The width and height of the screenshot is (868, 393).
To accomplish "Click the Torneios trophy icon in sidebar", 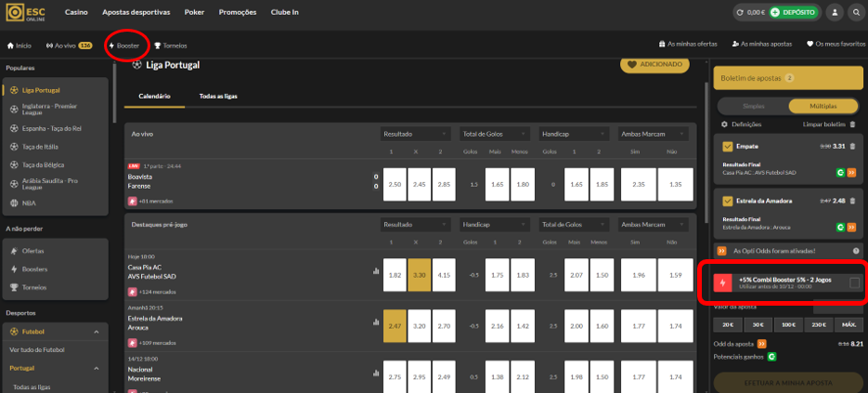I will (x=15, y=287).
